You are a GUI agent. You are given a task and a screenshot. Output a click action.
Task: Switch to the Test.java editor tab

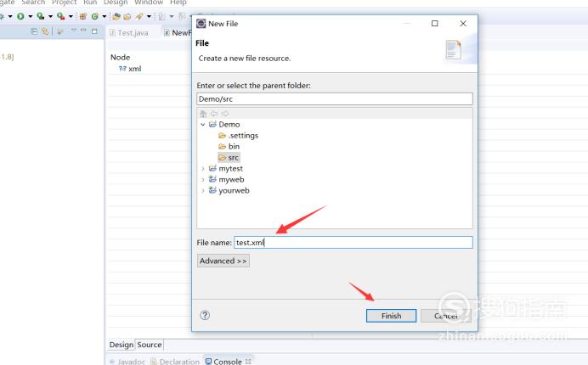(129, 33)
